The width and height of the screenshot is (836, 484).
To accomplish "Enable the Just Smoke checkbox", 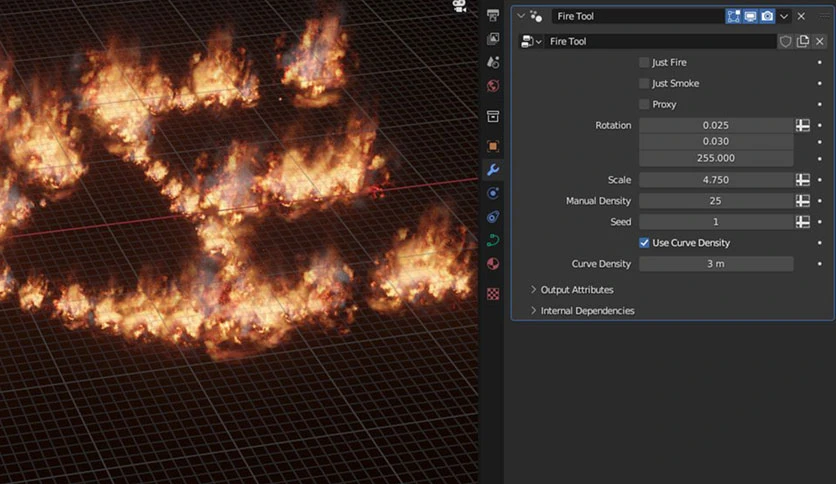I will (x=644, y=83).
